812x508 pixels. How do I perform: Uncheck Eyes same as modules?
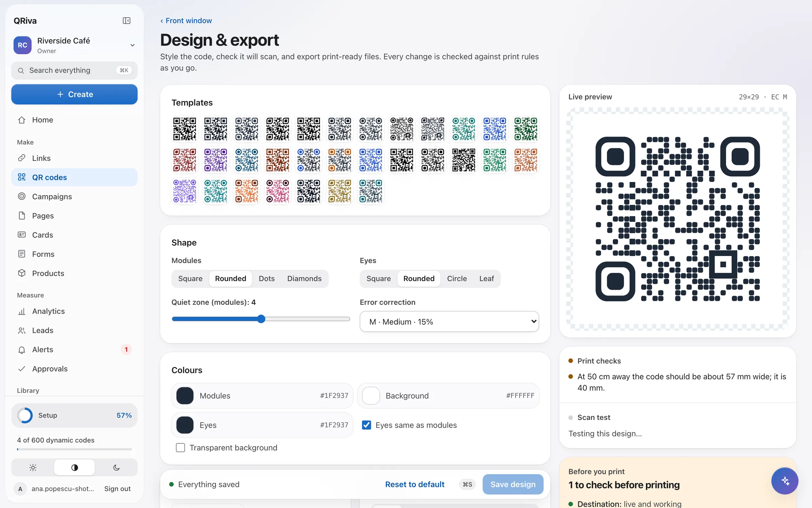click(x=366, y=425)
